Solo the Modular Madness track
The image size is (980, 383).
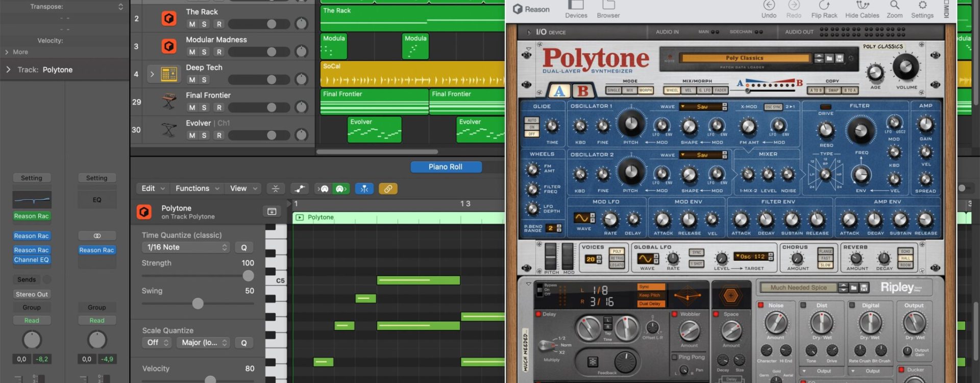[x=204, y=52]
